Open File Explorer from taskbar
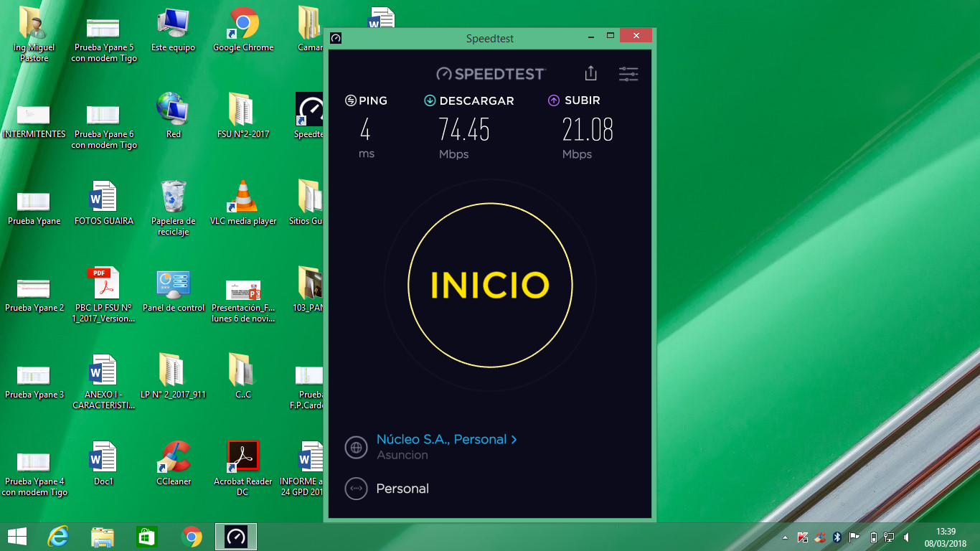 pos(103,537)
